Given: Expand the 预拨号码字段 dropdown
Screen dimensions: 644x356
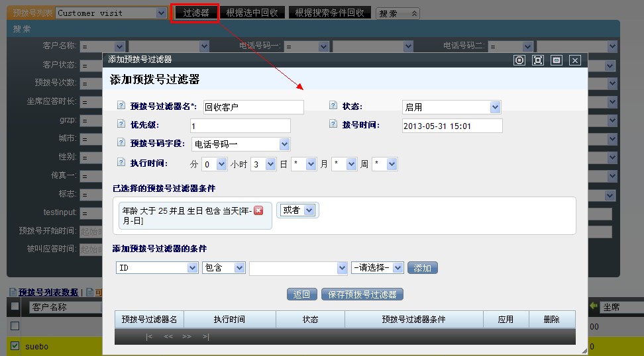Looking at the screenshot, I should [x=241, y=144].
